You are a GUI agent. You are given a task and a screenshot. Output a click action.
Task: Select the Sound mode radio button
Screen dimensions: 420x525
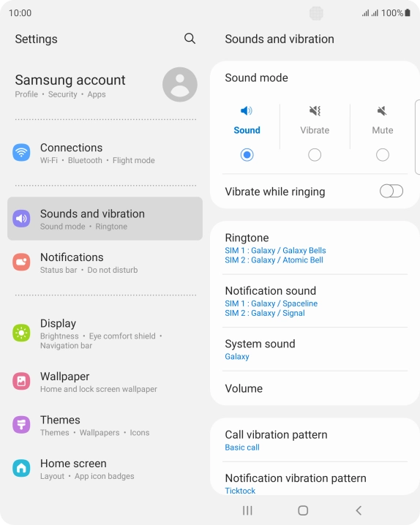[247, 155]
